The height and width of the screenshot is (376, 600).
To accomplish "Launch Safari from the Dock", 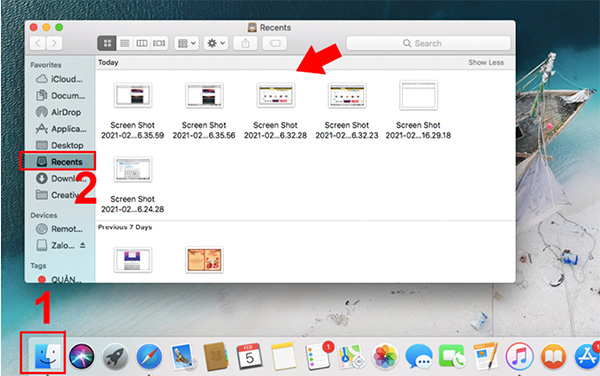I will 149,357.
